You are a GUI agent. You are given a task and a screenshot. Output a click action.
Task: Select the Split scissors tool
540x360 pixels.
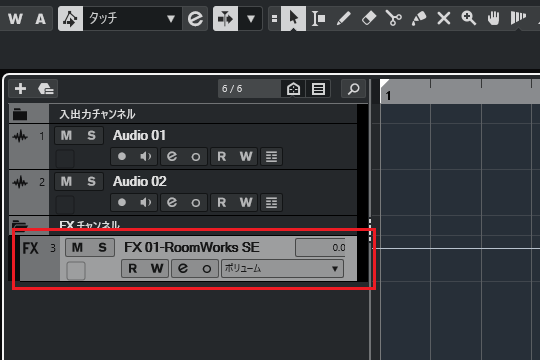[x=394, y=18]
